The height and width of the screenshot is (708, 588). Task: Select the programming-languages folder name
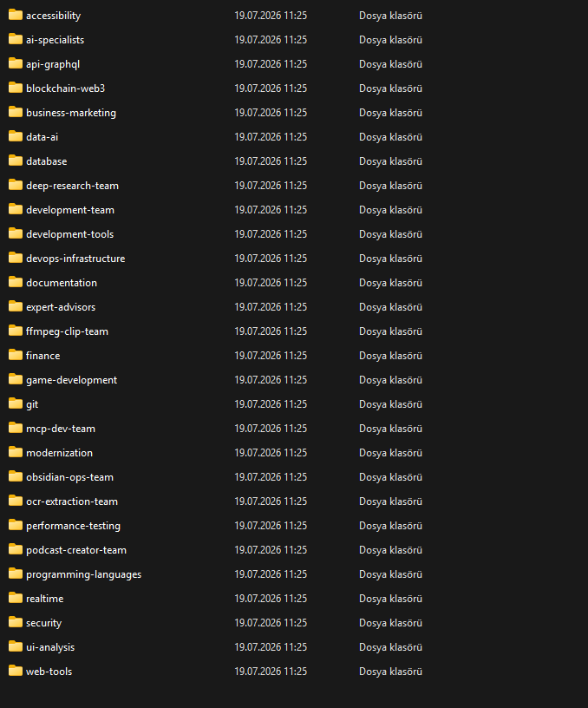[83, 574]
